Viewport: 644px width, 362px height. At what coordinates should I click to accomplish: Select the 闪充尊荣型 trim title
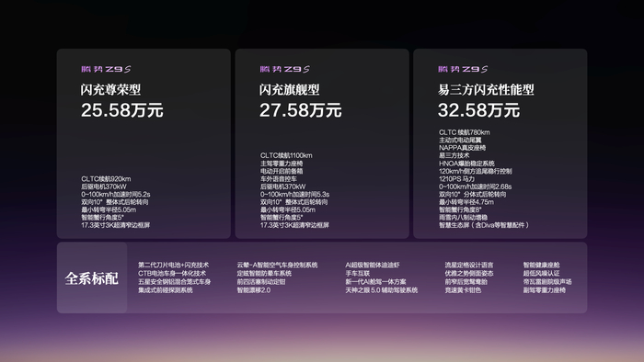[x=110, y=89]
